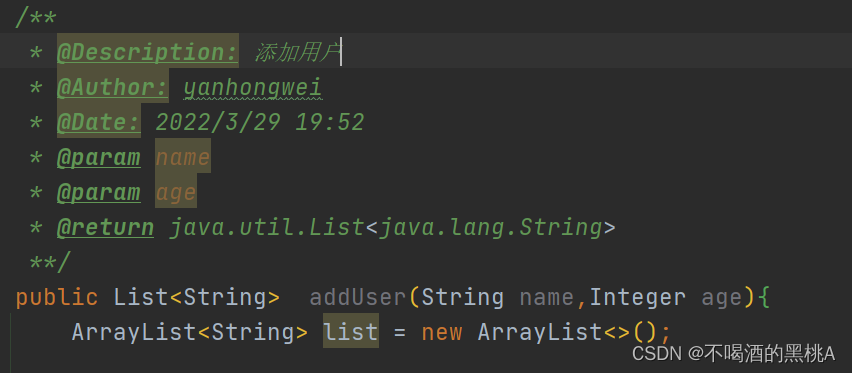
Task: Click the public keyword
Action: point(57,297)
